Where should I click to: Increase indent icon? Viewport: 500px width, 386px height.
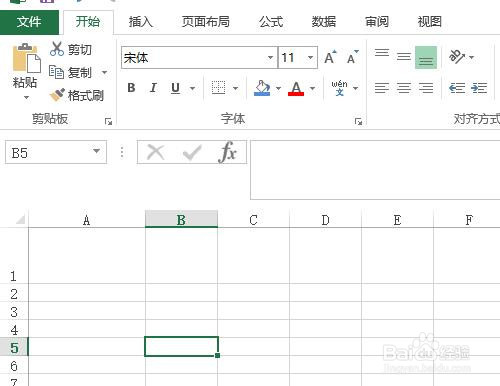point(479,88)
